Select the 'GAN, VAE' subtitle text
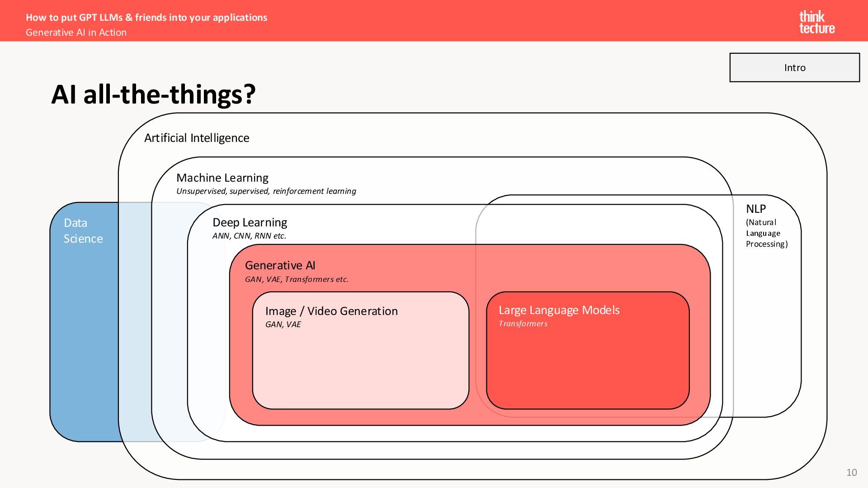Image resolution: width=868 pixels, height=488 pixels. (283, 324)
